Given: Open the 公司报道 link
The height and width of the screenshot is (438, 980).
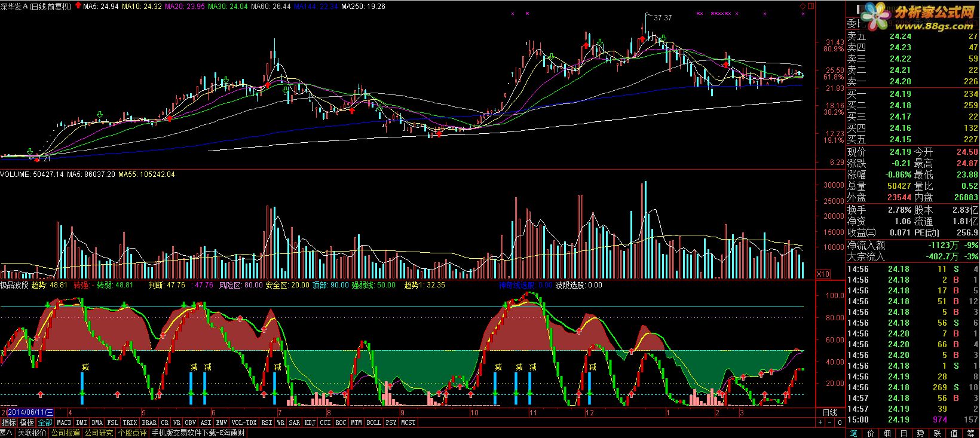Looking at the screenshot, I should click(65, 433).
